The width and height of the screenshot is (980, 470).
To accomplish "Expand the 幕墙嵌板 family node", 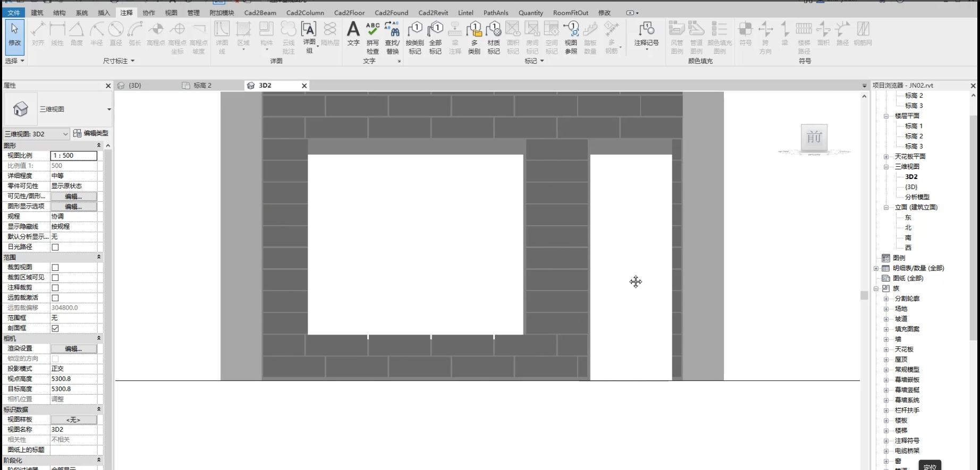I will coord(886,380).
